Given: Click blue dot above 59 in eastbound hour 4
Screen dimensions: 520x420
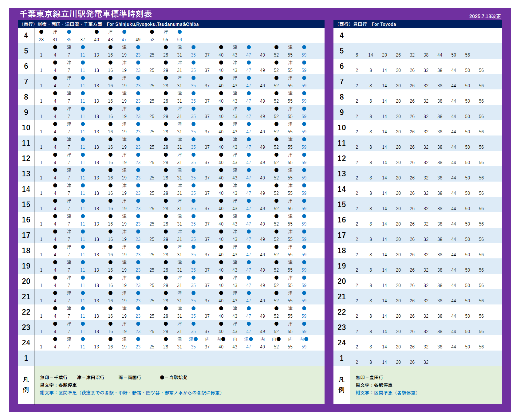Looking at the screenshot, I should click(179, 32).
